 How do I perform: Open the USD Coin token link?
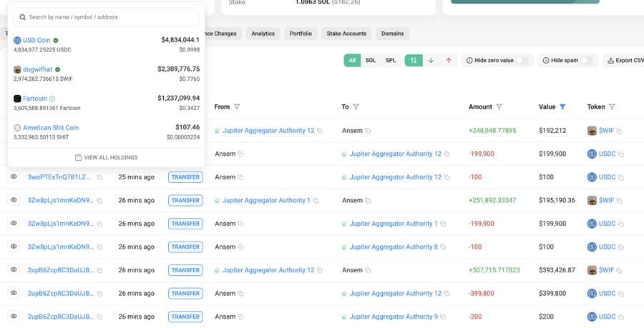(x=36, y=41)
